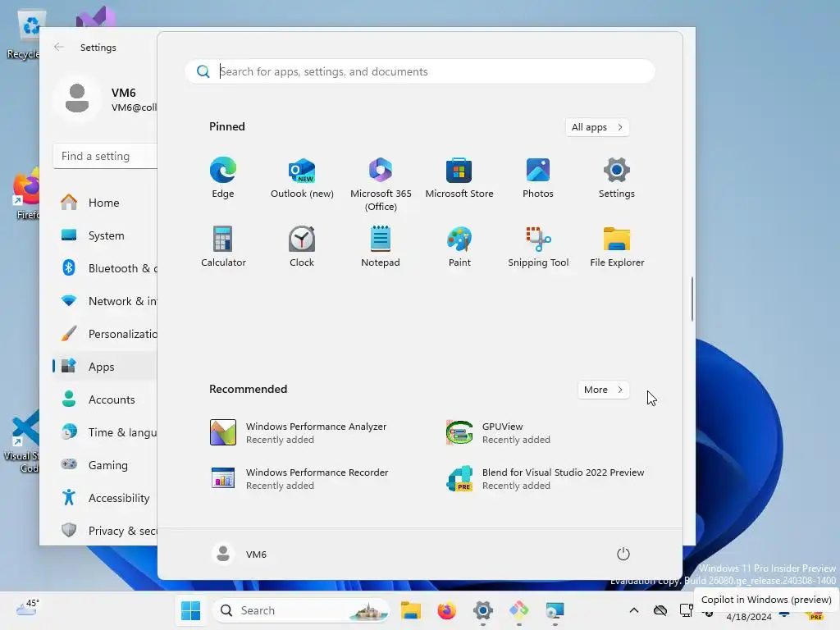Click the Start menu power button
Image resolution: width=840 pixels, height=630 pixels.
click(623, 554)
